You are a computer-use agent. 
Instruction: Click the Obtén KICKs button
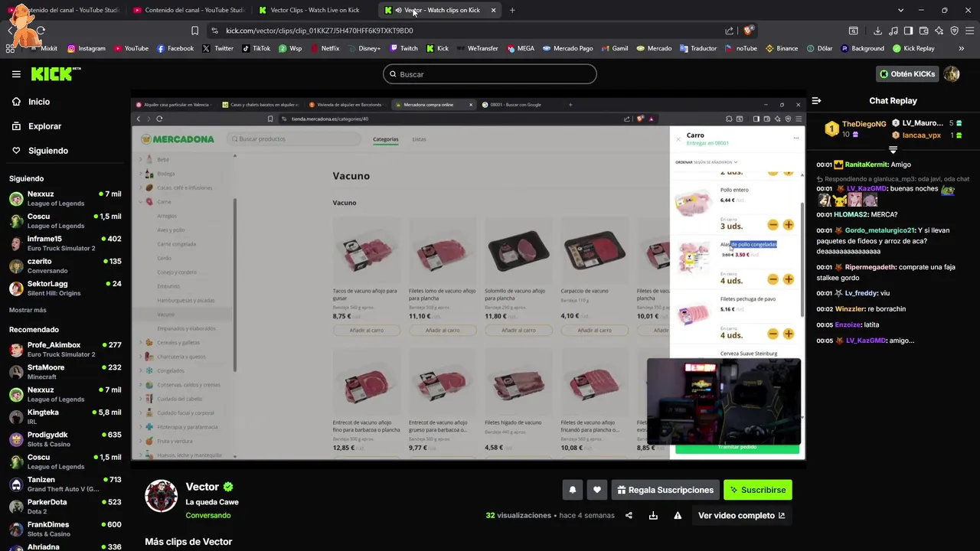click(907, 74)
